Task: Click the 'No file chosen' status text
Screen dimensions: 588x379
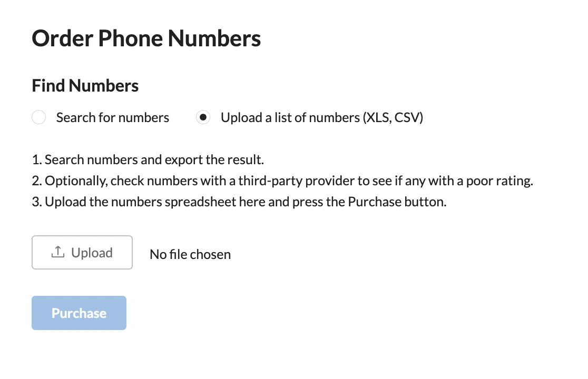Action: 190,254
